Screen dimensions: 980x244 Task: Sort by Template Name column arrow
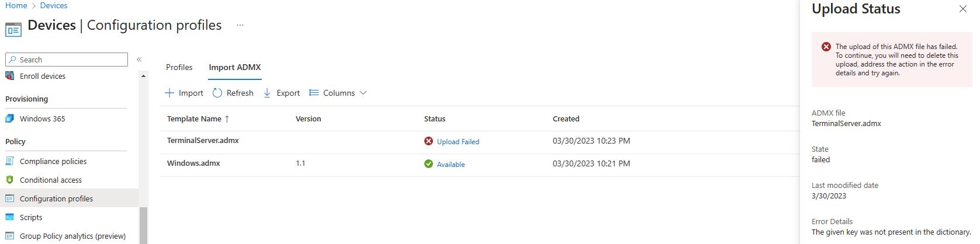coord(227,118)
